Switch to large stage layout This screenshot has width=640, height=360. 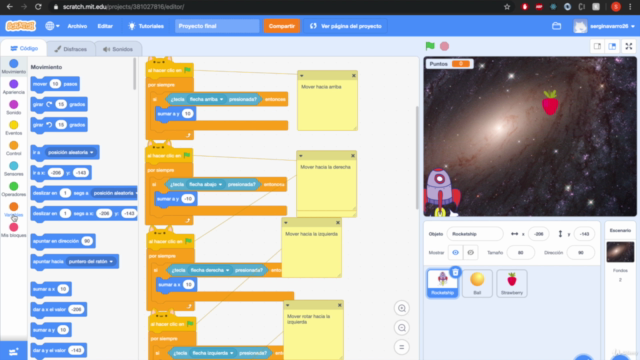(x=612, y=46)
